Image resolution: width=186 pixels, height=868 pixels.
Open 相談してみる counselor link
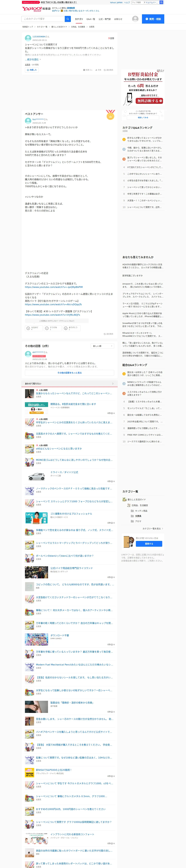point(143,118)
